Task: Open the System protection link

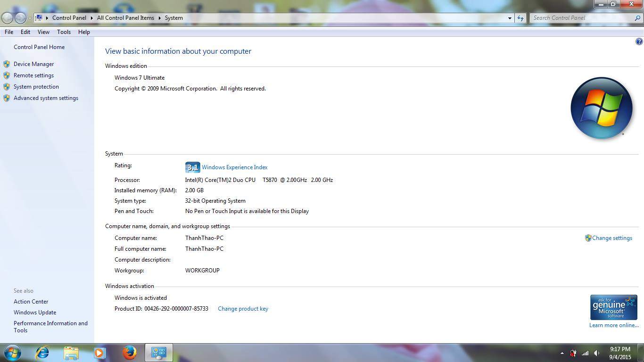Action: click(x=36, y=87)
